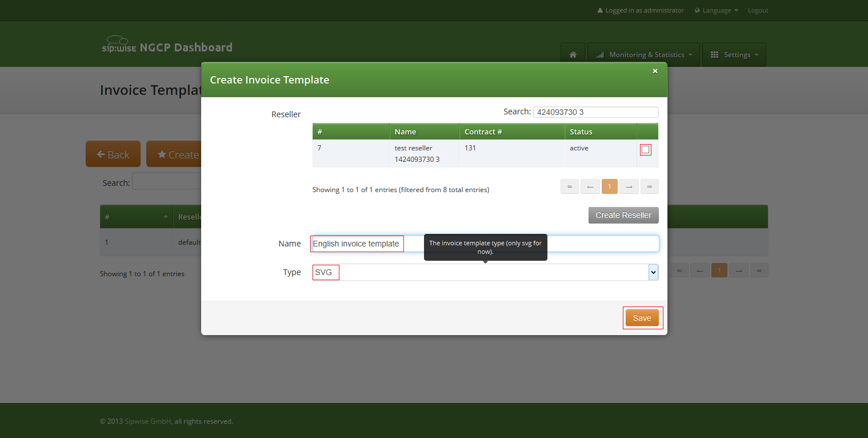Expand the Language menu

point(716,10)
